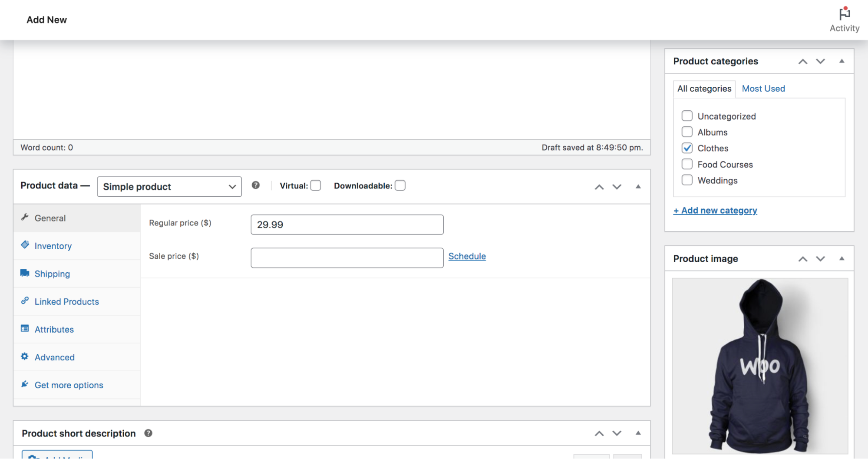Click the Schedule sale link
Viewport: 868px width, 459px height.
tap(467, 256)
